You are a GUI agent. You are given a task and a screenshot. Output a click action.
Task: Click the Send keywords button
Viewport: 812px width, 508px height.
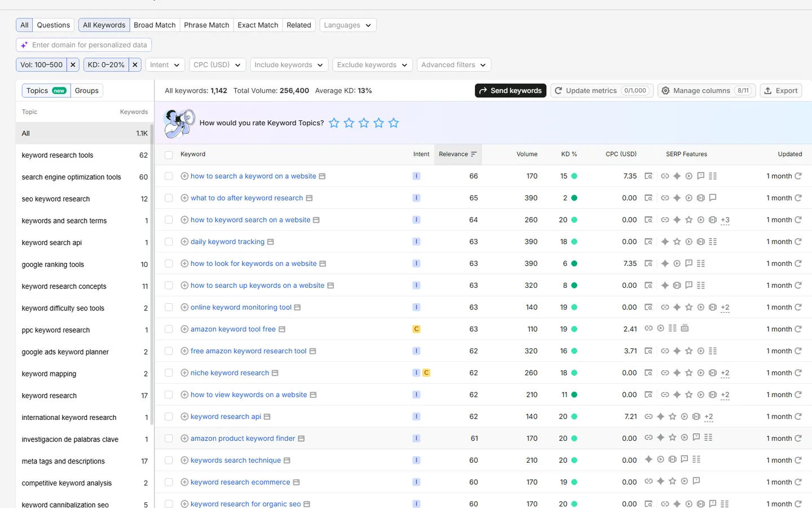pos(510,90)
